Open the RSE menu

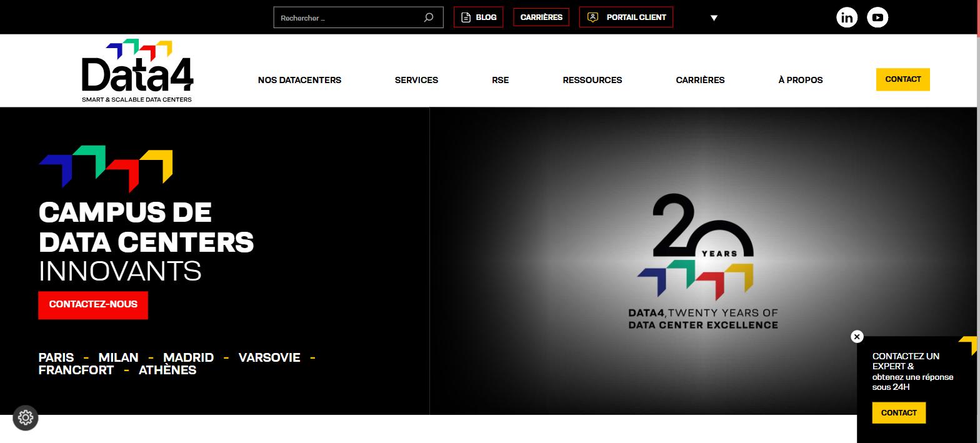coord(500,80)
